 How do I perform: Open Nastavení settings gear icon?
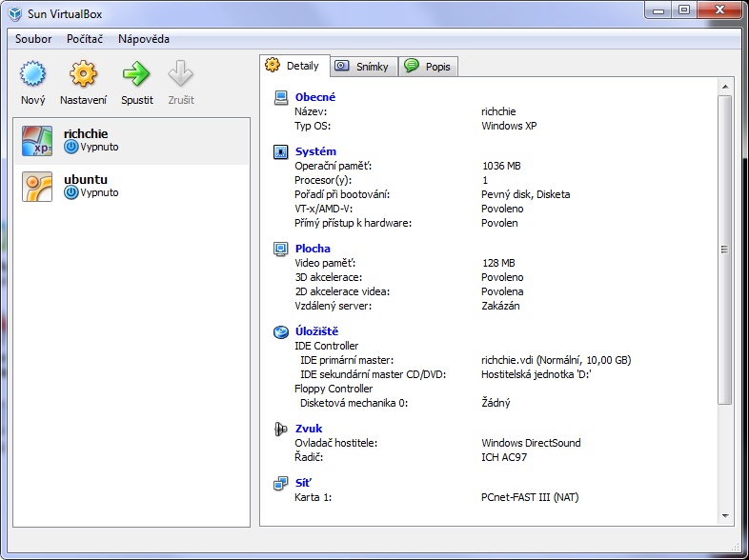(84, 75)
